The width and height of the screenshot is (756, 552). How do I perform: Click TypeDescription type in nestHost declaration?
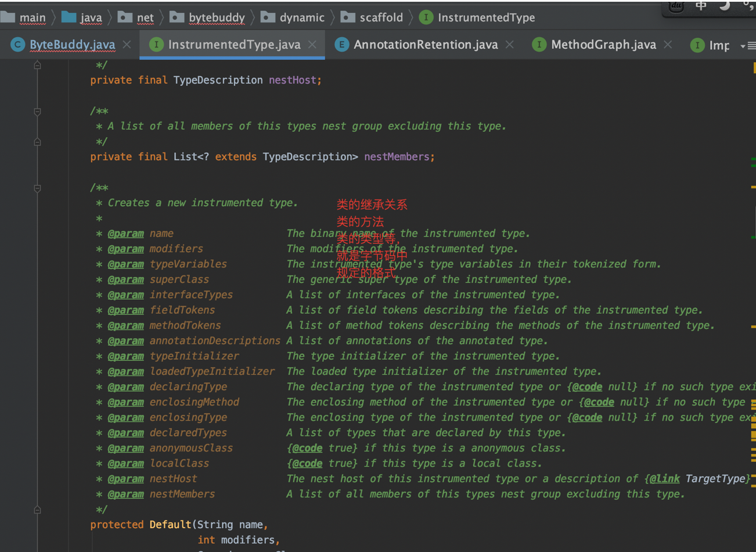point(218,80)
